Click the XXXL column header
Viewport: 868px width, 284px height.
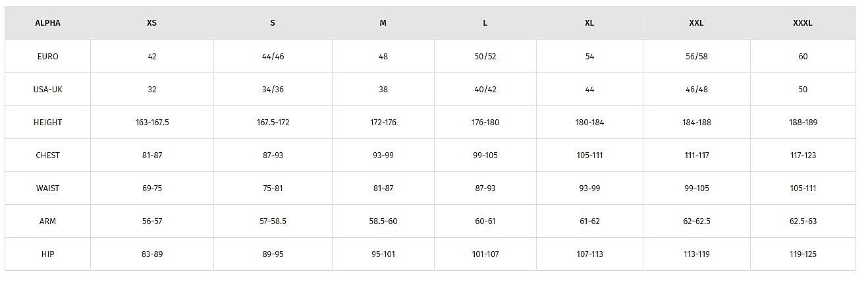pos(803,23)
